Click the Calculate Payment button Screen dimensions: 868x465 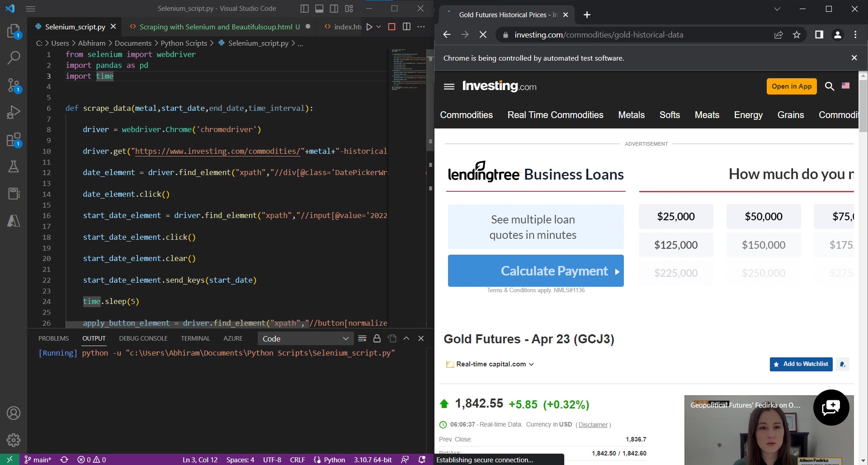[536, 270]
